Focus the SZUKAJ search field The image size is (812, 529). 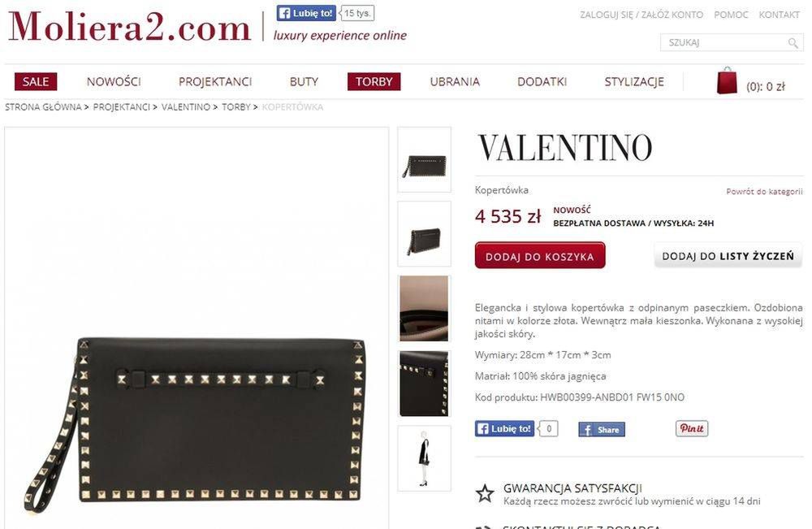pyautogui.click(x=723, y=42)
